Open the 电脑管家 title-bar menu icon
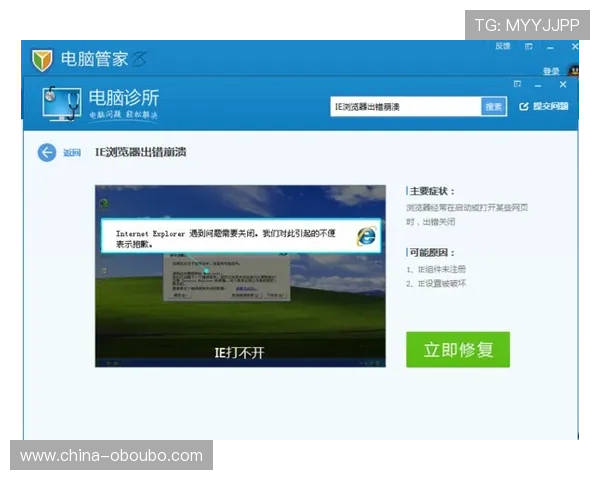The width and height of the screenshot is (600, 480). [528, 47]
